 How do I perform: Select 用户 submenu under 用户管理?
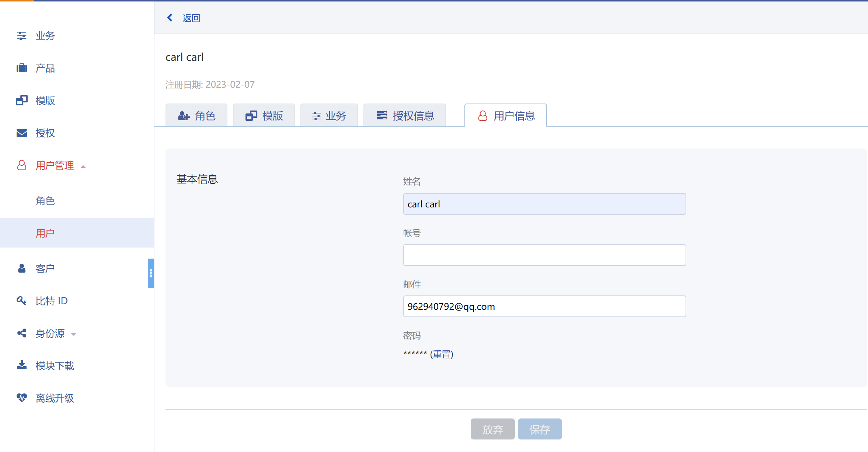click(x=77, y=233)
